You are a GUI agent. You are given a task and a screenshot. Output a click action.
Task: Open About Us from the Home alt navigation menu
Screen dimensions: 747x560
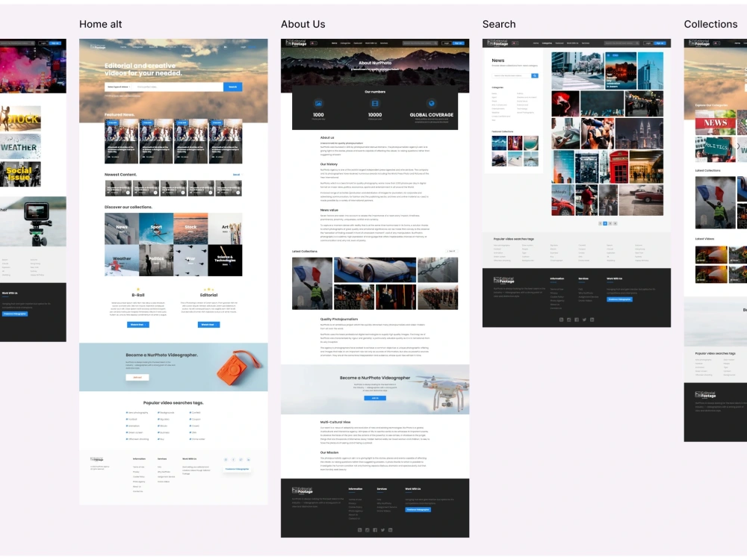coord(152,46)
